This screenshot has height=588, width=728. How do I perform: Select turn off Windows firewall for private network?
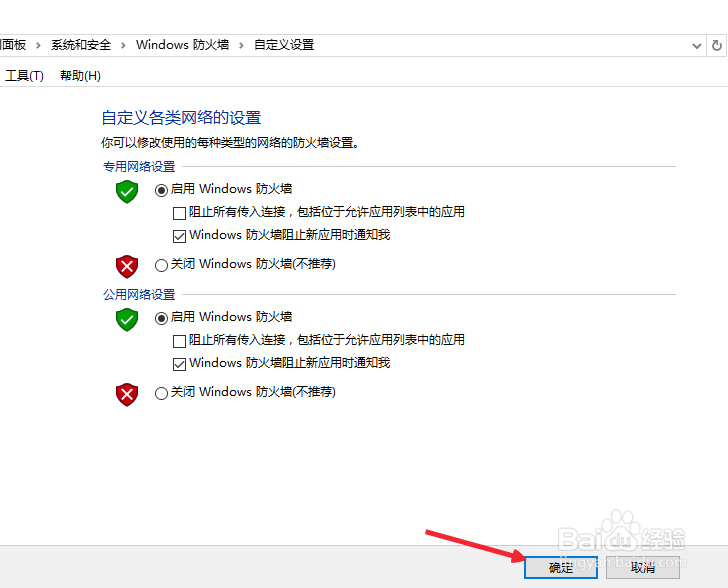coord(161,265)
